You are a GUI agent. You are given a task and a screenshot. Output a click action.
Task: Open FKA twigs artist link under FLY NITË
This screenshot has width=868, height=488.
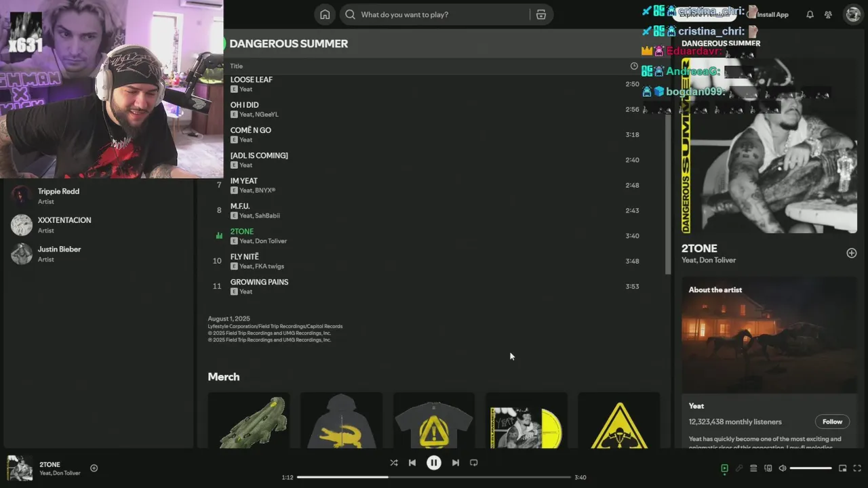(x=269, y=266)
